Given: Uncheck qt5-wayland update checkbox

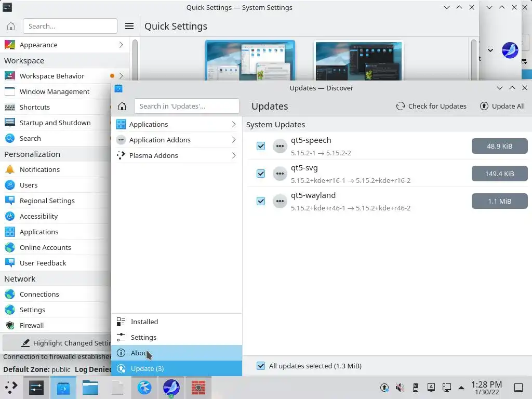Looking at the screenshot, I should coord(261,201).
